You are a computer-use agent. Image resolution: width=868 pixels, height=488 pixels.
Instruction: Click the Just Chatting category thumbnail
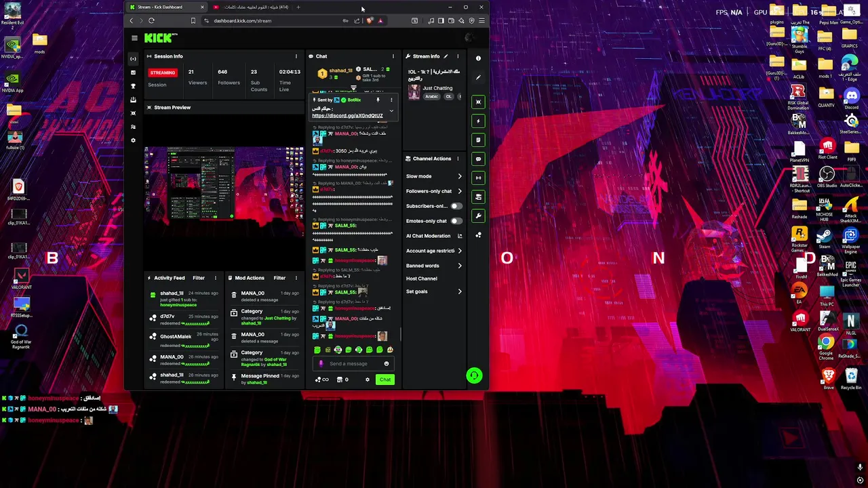click(x=414, y=92)
